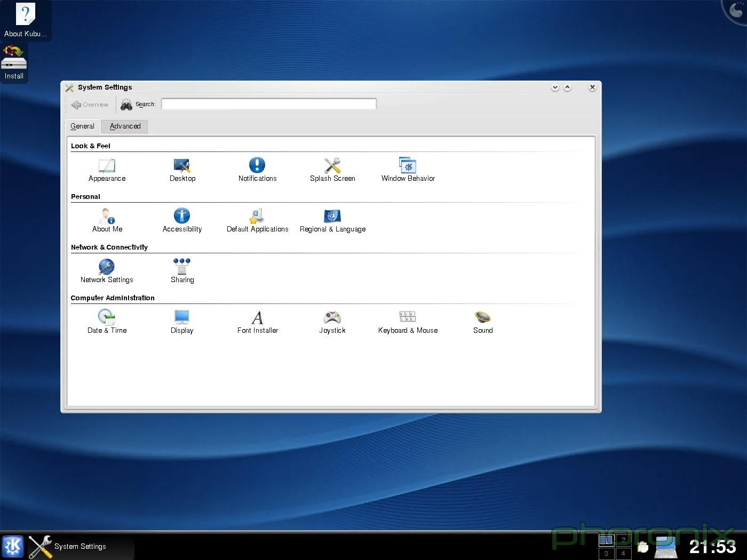Open the Appearance settings module

(x=107, y=170)
